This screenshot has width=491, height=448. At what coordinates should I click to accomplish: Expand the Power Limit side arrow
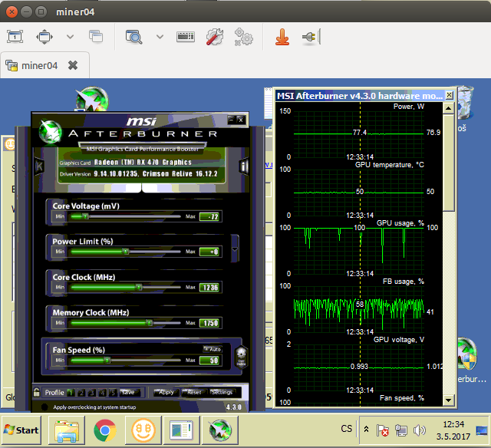(x=235, y=248)
